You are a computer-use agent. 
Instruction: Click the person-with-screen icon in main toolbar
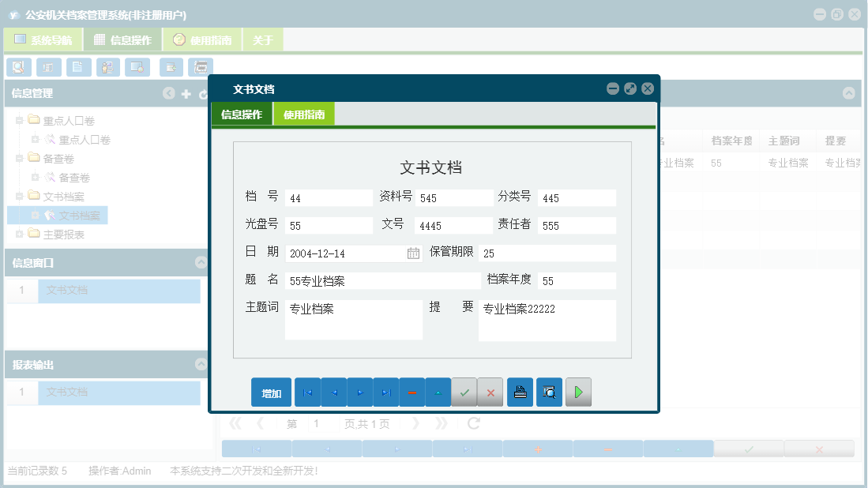click(108, 67)
